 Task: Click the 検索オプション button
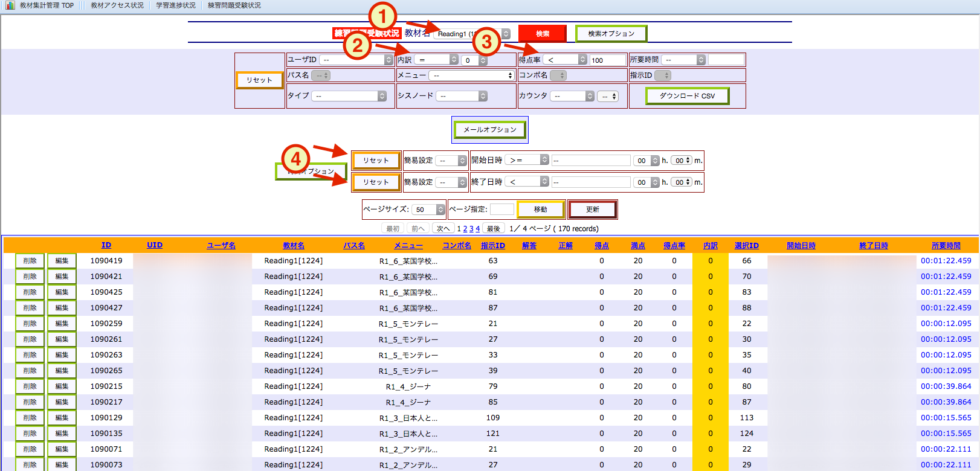[611, 34]
